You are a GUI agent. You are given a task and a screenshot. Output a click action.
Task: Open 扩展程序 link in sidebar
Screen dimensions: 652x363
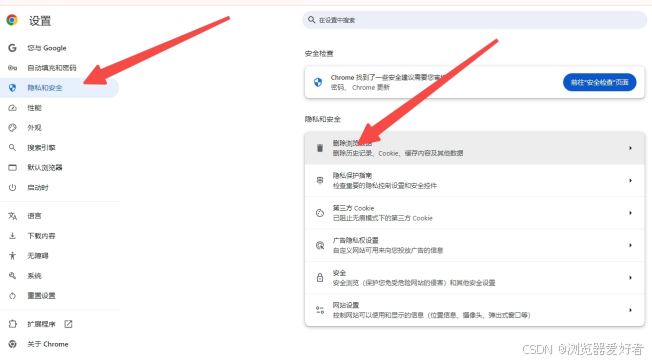(59, 324)
